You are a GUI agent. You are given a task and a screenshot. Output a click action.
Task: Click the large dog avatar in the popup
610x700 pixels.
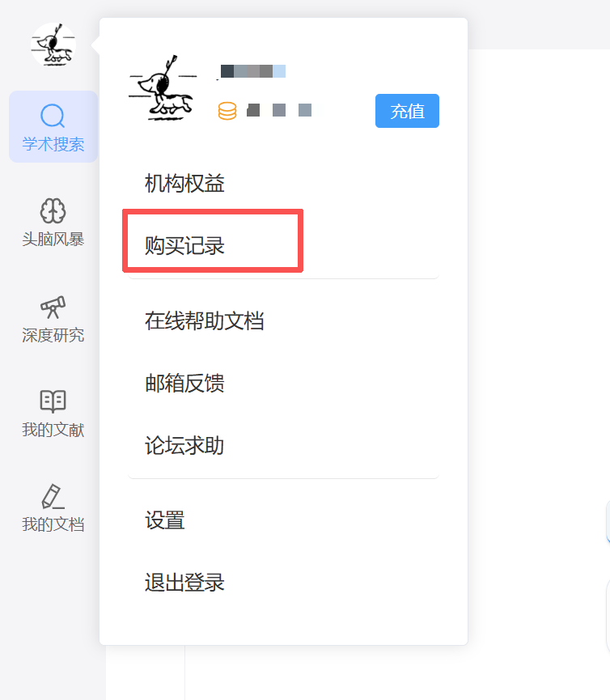click(x=162, y=89)
